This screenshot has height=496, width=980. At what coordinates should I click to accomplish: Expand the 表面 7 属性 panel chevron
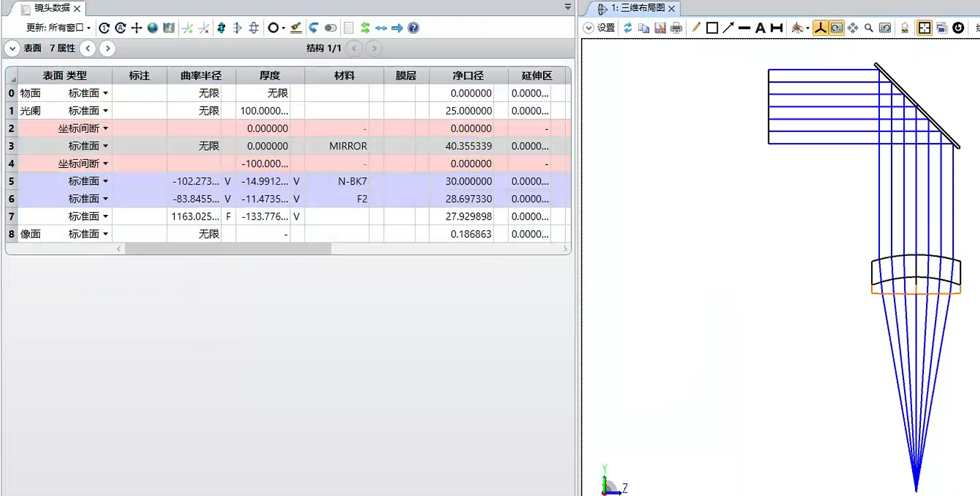12,49
